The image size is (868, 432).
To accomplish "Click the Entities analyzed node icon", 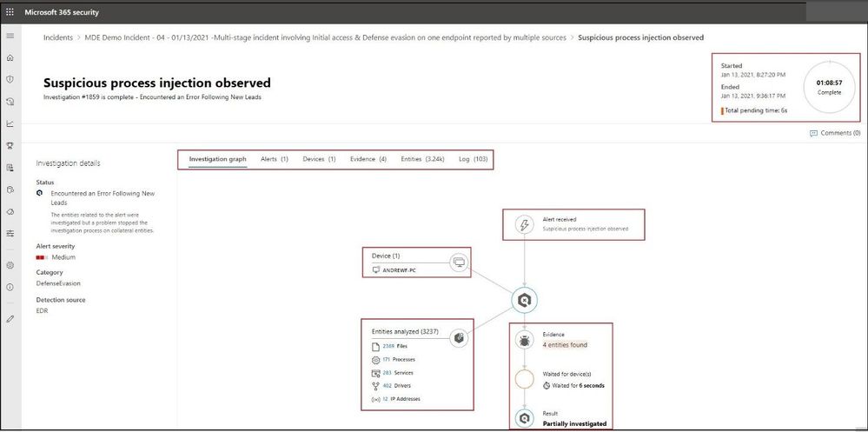I will click(459, 338).
